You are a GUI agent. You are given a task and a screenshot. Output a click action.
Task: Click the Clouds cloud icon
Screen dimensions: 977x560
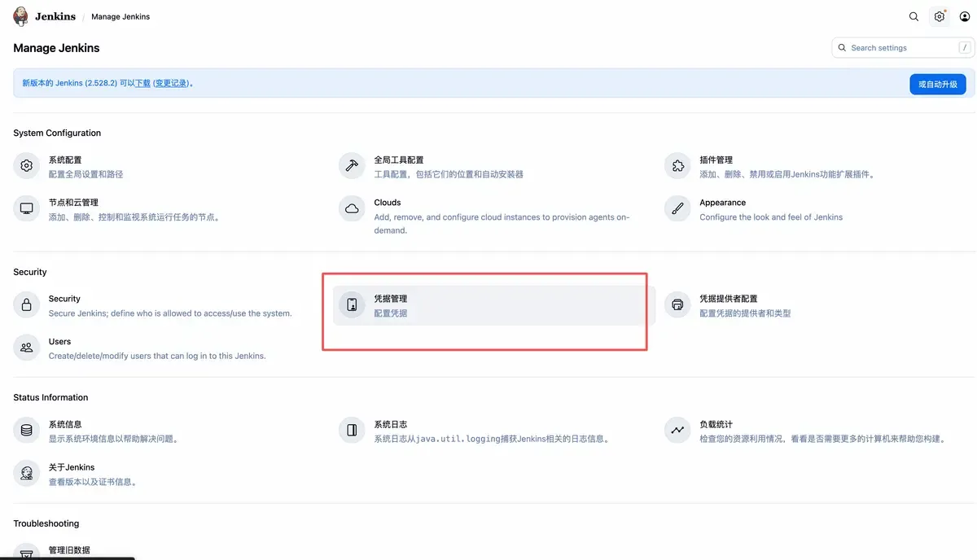(352, 209)
